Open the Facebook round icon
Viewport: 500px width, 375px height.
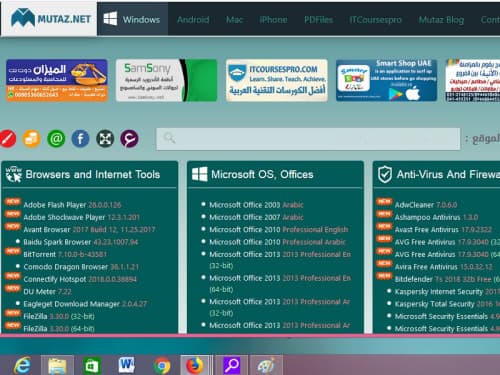tap(80, 138)
